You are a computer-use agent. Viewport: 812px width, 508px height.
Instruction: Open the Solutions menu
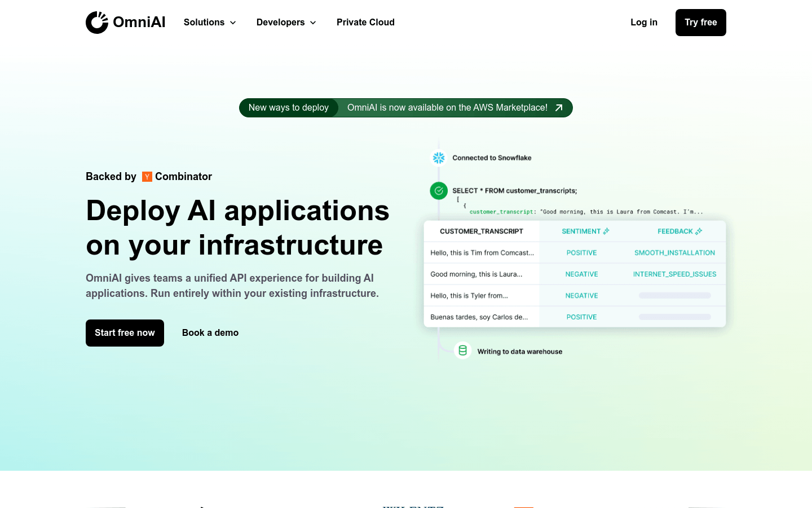210,23
